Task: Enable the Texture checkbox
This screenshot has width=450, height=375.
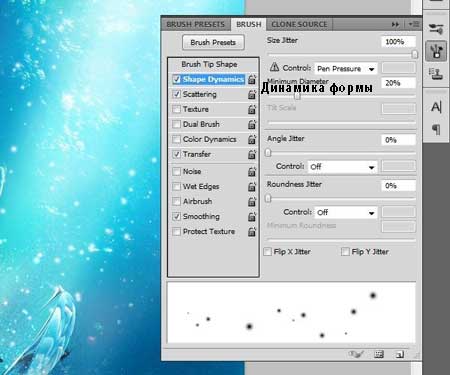Action: (x=177, y=109)
